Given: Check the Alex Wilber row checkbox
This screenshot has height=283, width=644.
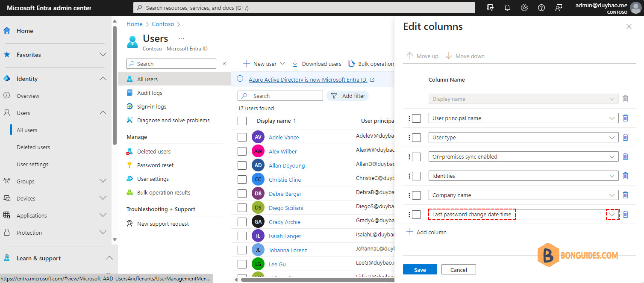Looking at the screenshot, I should [x=242, y=151].
